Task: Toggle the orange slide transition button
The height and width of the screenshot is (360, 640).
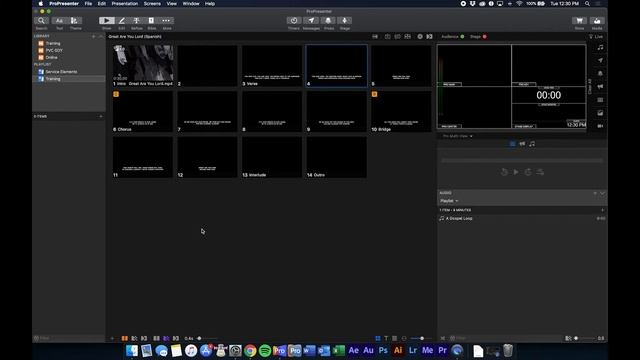Action: click(x=124, y=338)
